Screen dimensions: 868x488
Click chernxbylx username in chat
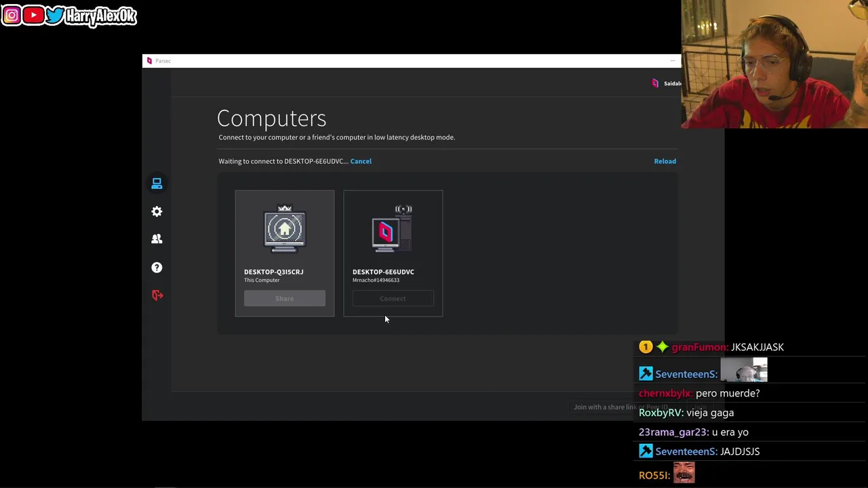[x=664, y=393]
